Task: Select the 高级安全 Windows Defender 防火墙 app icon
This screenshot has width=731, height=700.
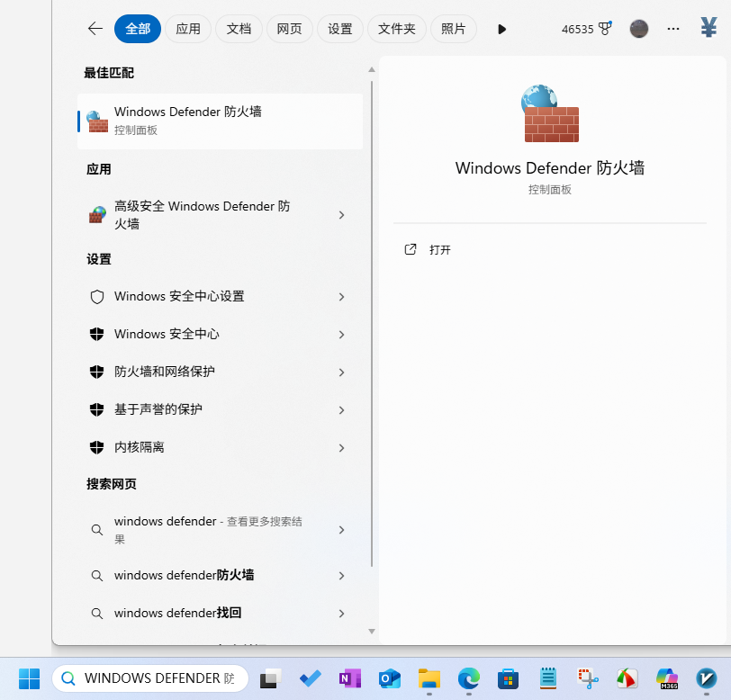Action: (96, 215)
